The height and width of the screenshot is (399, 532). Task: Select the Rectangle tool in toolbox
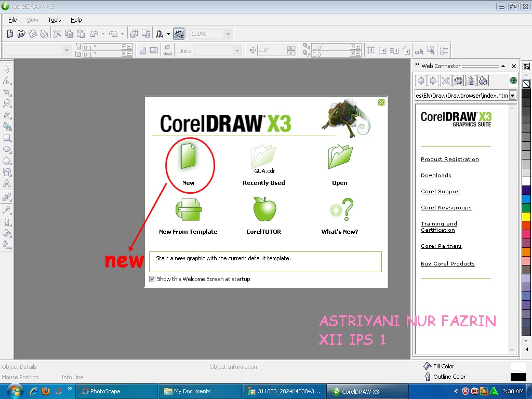tap(7, 138)
